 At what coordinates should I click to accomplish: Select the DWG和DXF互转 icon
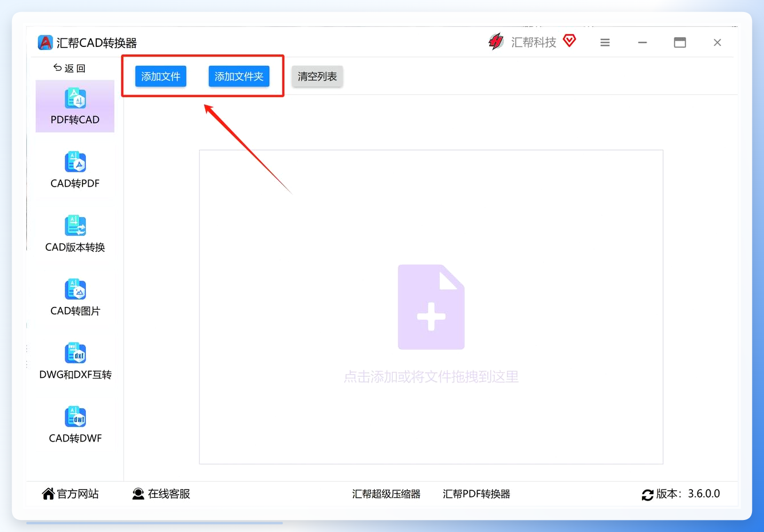point(75,353)
